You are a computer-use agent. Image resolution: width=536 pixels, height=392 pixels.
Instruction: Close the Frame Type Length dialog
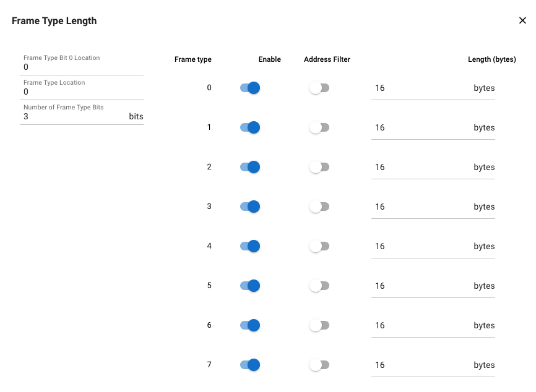coord(522,20)
